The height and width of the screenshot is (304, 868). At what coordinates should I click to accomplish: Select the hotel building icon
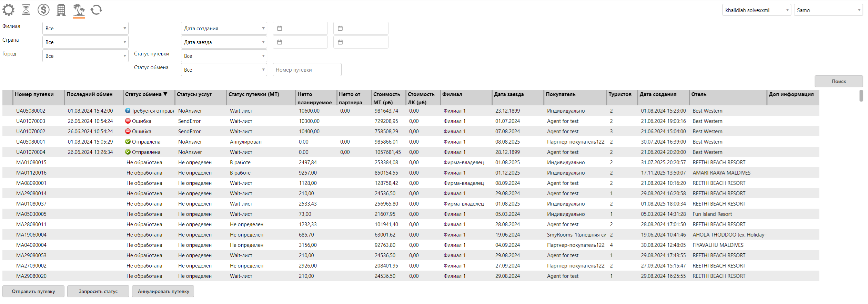coord(61,10)
